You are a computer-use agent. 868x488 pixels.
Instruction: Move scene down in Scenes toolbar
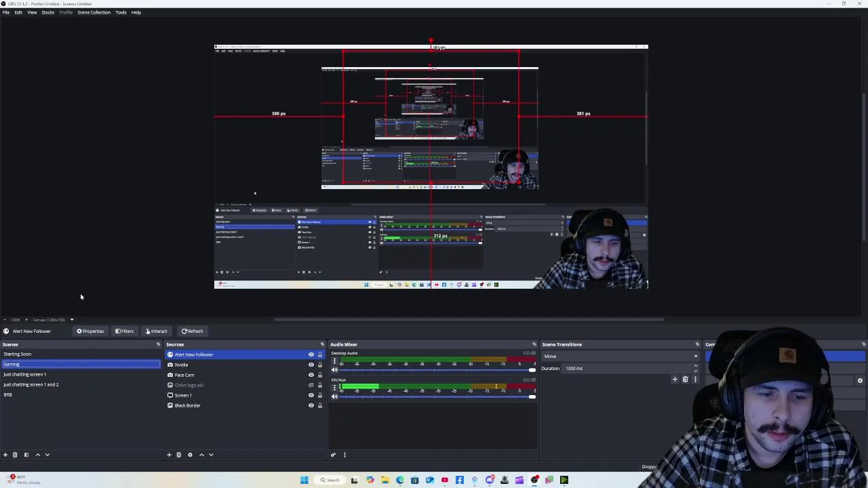(x=47, y=455)
